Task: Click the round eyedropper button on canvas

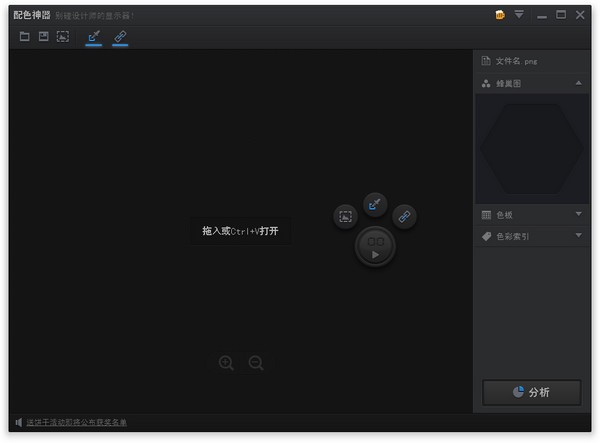Action: pyautogui.click(x=375, y=205)
